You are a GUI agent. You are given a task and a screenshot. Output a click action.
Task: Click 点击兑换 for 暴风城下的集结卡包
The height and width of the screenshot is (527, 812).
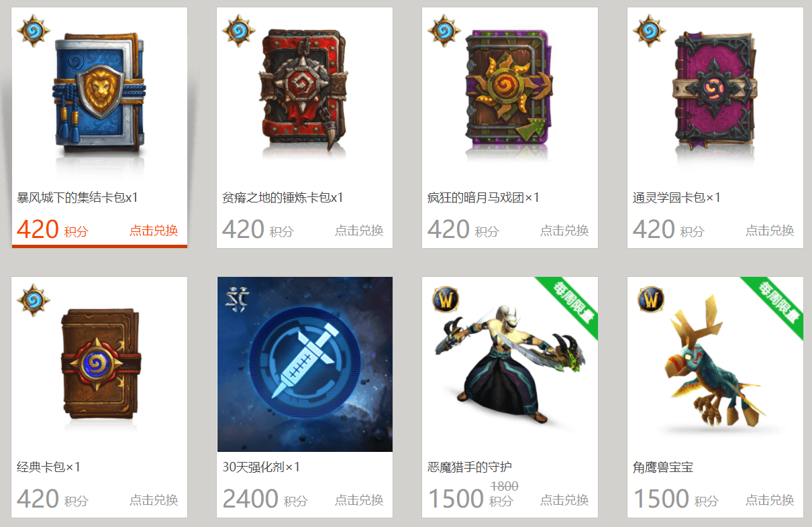(154, 231)
